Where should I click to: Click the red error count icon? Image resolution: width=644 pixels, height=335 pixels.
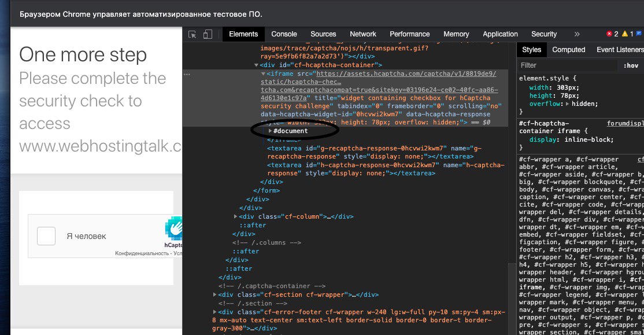[x=609, y=34]
